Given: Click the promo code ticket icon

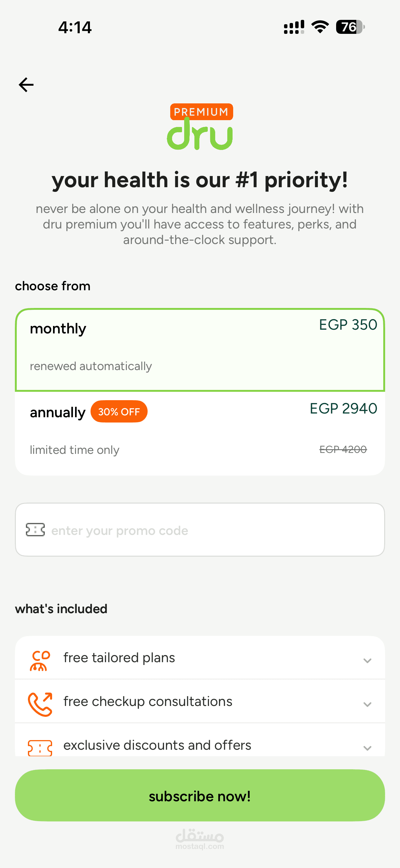Looking at the screenshot, I should point(35,530).
